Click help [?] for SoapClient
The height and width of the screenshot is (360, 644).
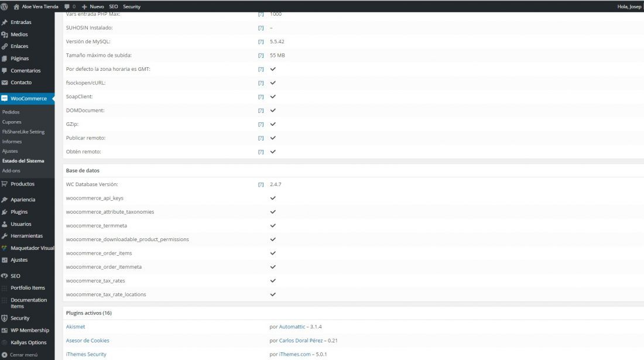click(261, 97)
